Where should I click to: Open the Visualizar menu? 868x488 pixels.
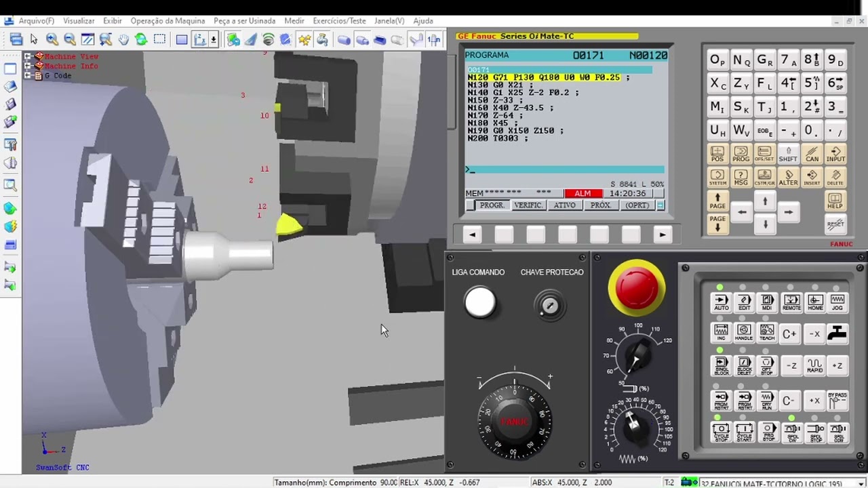click(x=79, y=21)
